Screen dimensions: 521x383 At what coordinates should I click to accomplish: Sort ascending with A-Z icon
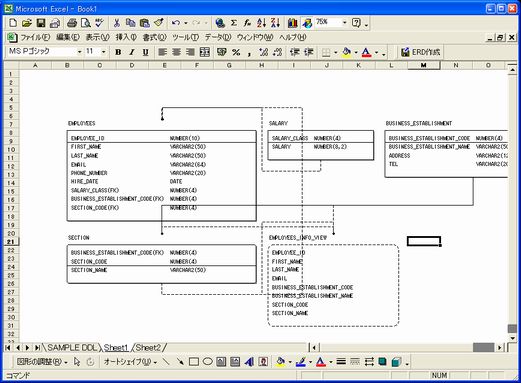(261, 23)
